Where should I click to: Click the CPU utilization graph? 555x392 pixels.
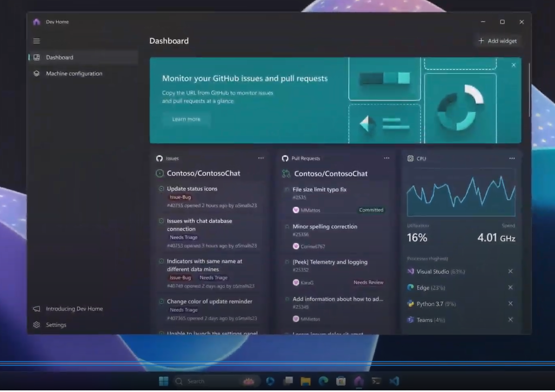461,192
